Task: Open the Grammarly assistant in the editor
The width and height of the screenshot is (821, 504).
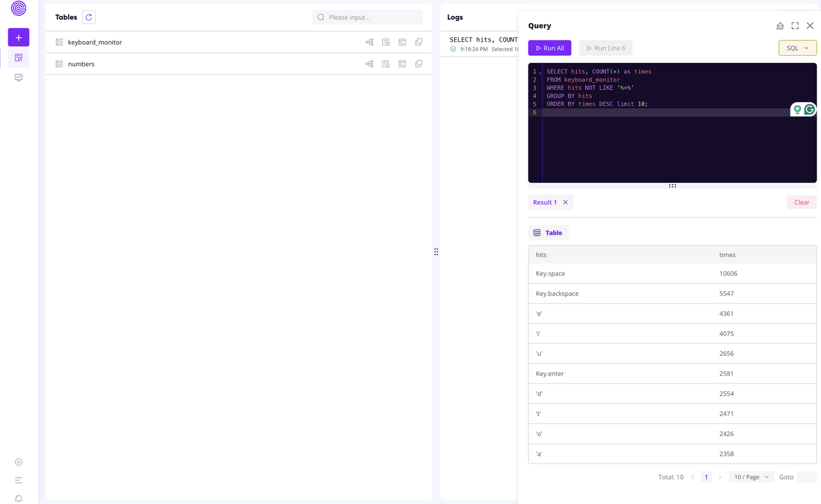Action: (809, 109)
